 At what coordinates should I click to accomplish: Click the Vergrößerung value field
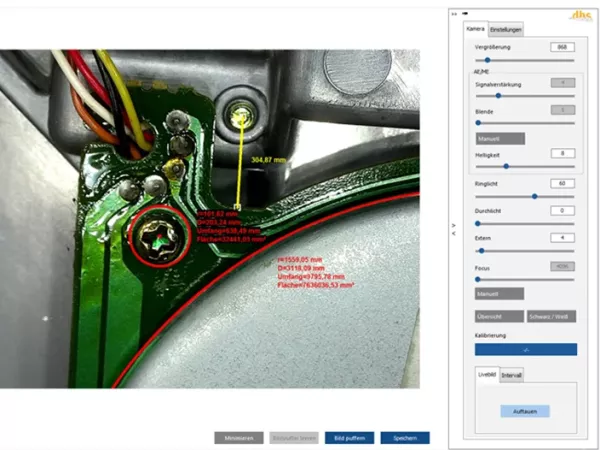click(x=562, y=47)
